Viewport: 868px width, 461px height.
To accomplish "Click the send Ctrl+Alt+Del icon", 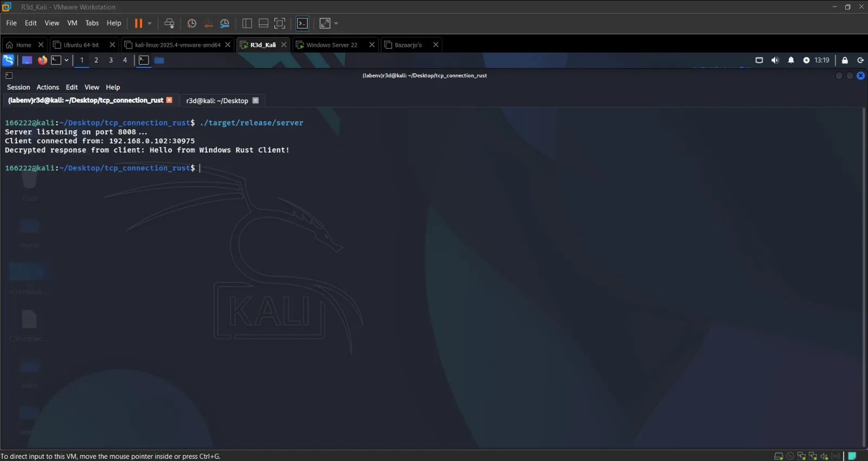I will pyautogui.click(x=169, y=23).
